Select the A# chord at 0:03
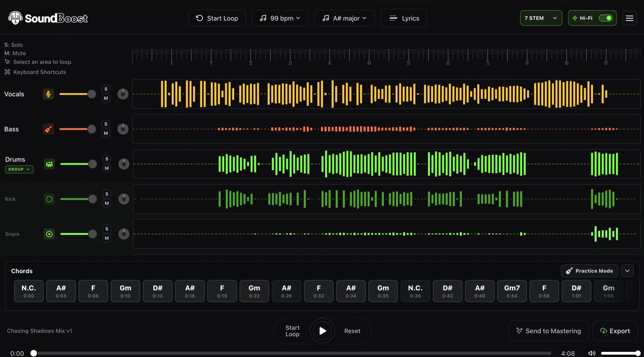This screenshot has width=644, height=357. coord(61,291)
